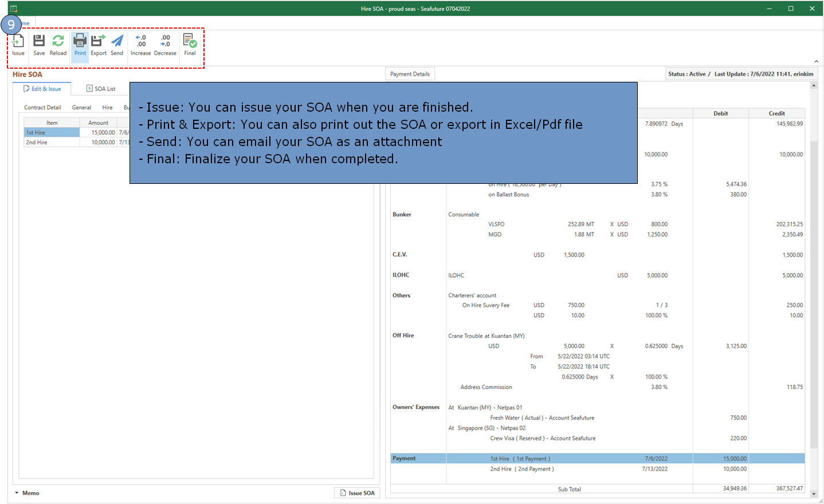Click the Amount column header
The image size is (824, 504).
pyautogui.click(x=99, y=123)
